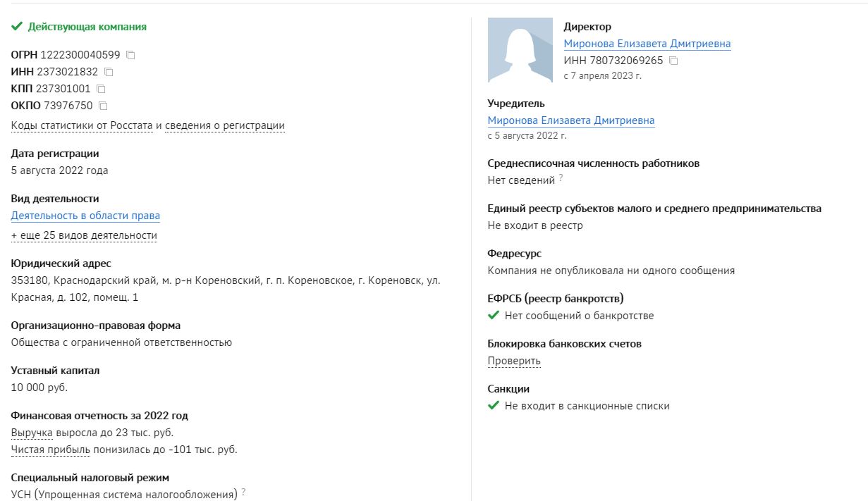The image size is (868, 501).
Task: Expand 25 more activity types
Action: [84, 235]
